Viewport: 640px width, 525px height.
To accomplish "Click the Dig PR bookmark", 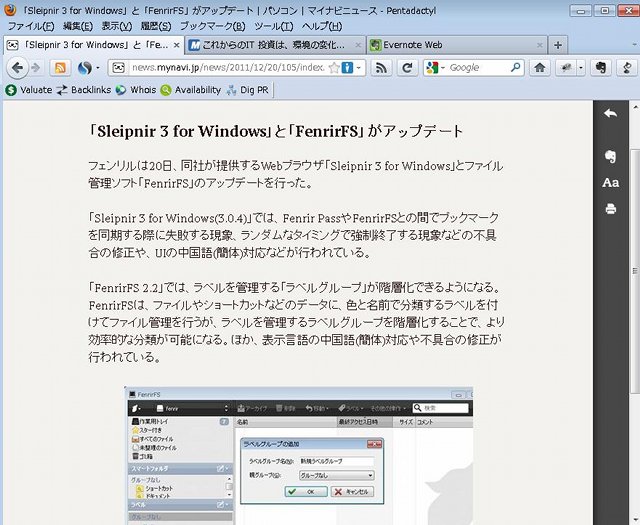I will coord(247,90).
